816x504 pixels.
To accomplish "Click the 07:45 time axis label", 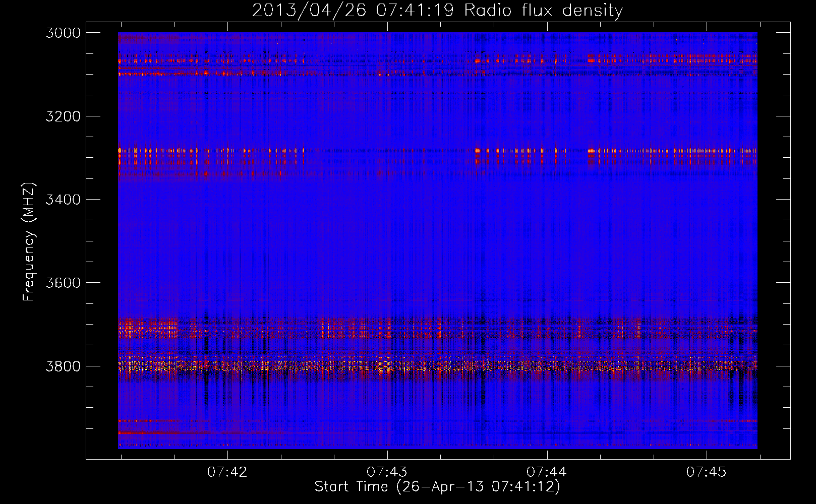I will 707,472.
